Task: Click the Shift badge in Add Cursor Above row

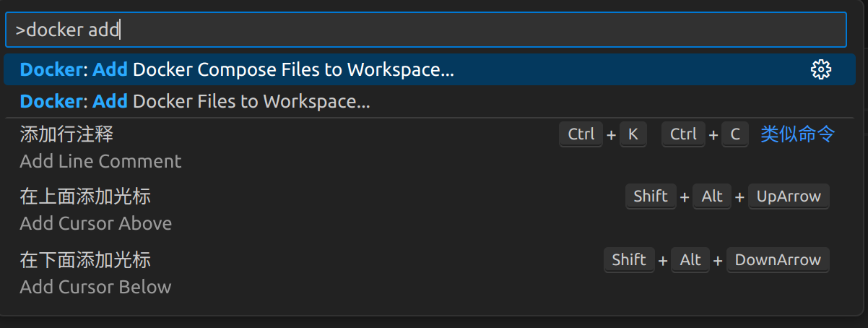Action: (x=651, y=197)
